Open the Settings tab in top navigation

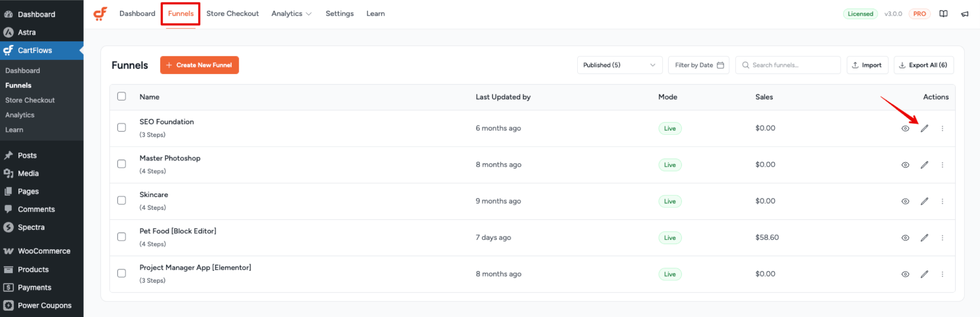tap(339, 14)
